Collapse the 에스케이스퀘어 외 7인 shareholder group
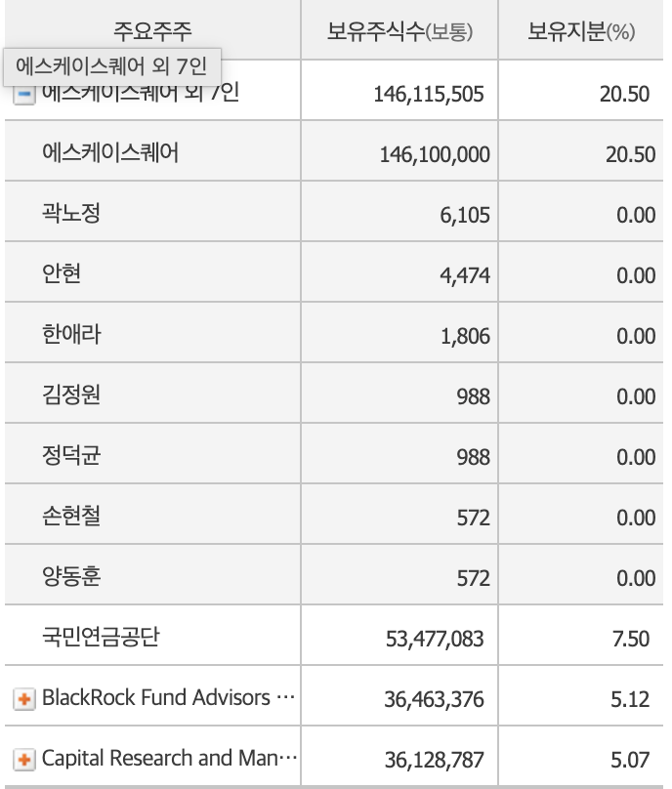The width and height of the screenshot is (672, 789). point(25,96)
